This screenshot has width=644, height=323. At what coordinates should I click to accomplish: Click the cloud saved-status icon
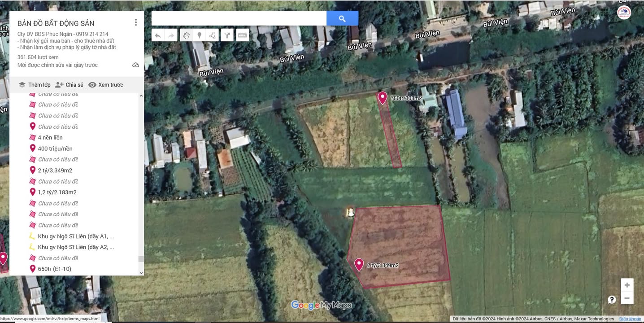[135, 65]
